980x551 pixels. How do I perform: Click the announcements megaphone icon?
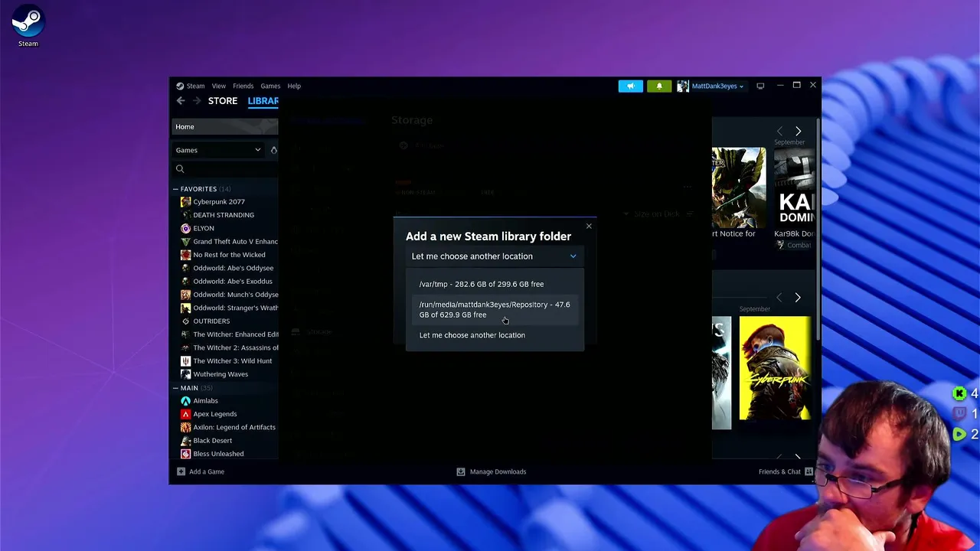(631, 86)
